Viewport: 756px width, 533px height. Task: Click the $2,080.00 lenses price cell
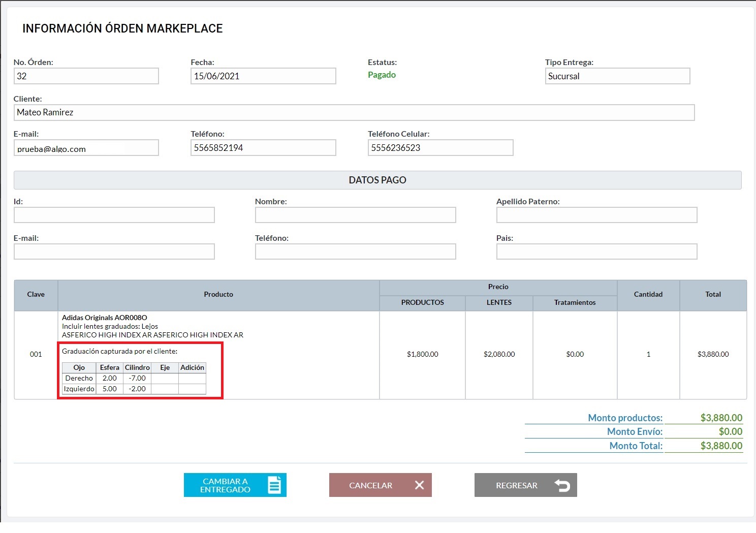click(499, 355)
